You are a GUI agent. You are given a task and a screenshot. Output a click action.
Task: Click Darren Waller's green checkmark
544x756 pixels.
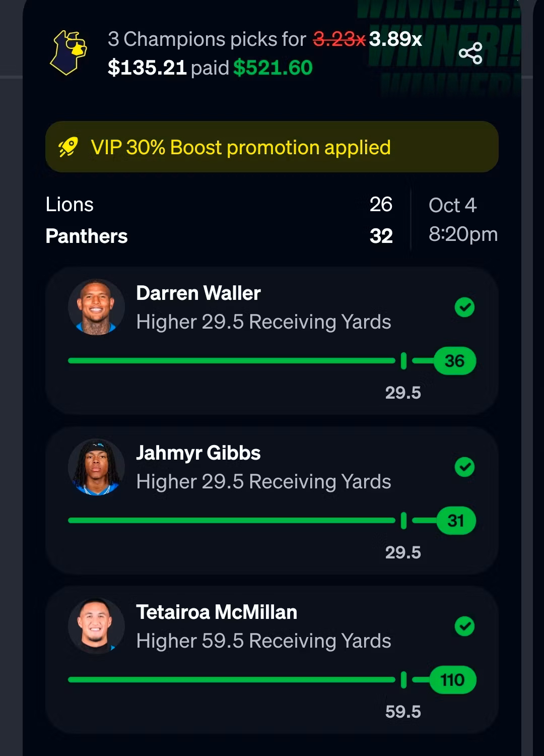click(464, 307)
